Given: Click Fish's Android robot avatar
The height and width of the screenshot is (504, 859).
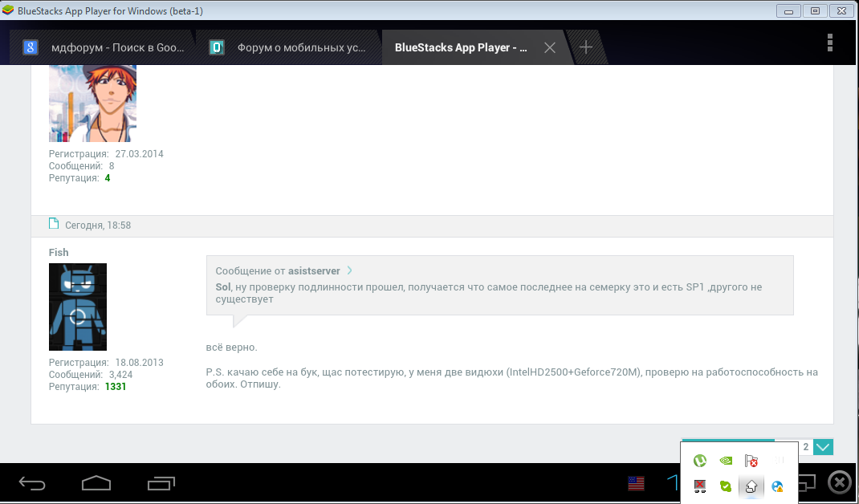Looking at the screenshot, I should pyautogui.click(x=78, y=307).
